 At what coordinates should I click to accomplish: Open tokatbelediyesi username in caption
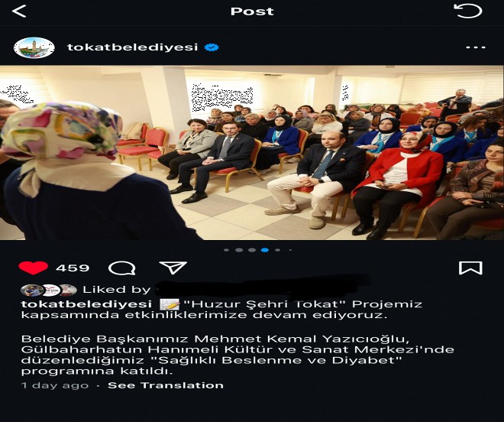click(x=86, y=304)
